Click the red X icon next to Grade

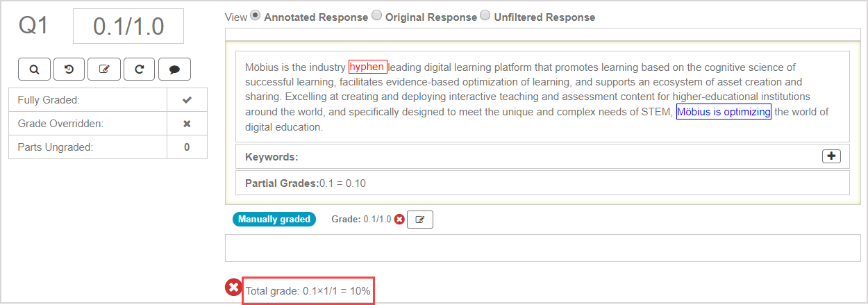(399, 220)
